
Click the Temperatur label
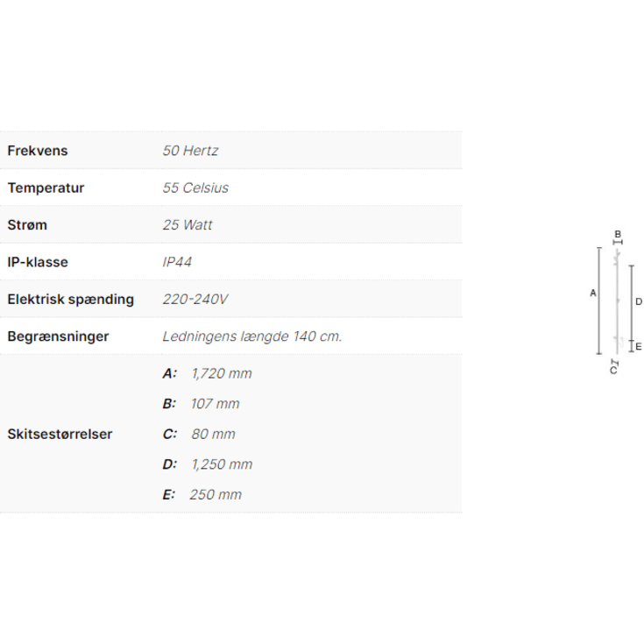[x=46, y=188]
